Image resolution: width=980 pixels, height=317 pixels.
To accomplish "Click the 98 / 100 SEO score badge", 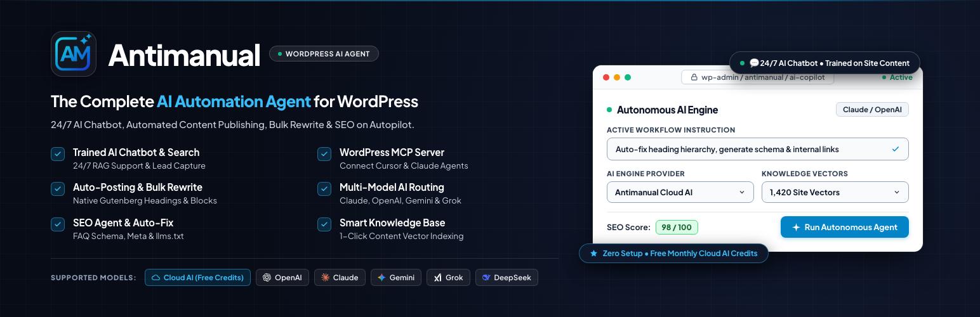I will point(677,227).
